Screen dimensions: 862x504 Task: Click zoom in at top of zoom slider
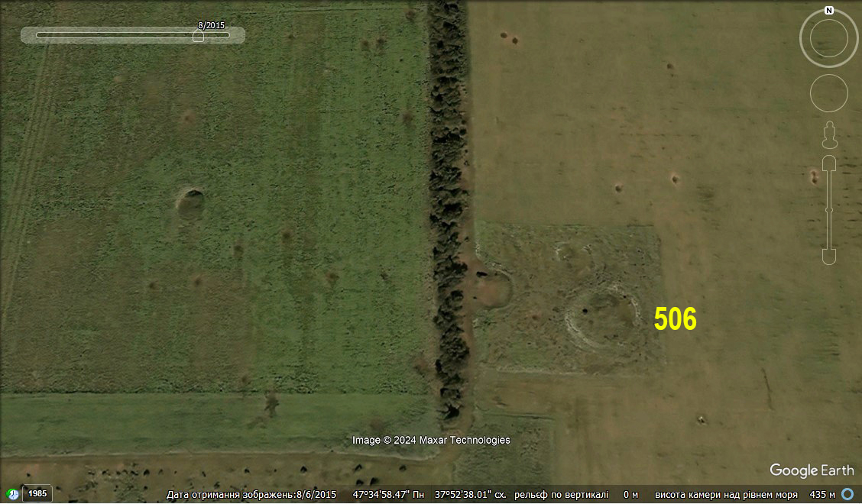[x=829, y=163]
